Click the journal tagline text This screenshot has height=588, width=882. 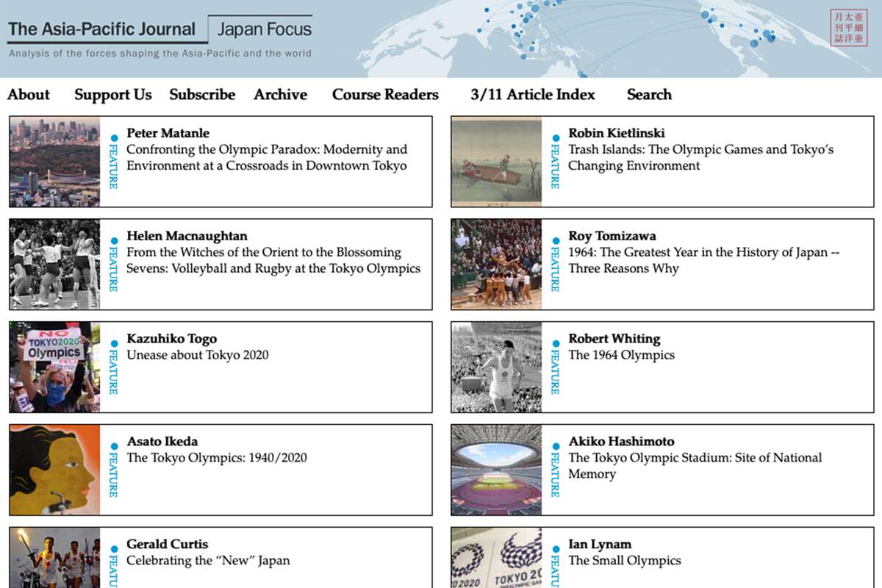pyautogui.click(x=159, y=54)
